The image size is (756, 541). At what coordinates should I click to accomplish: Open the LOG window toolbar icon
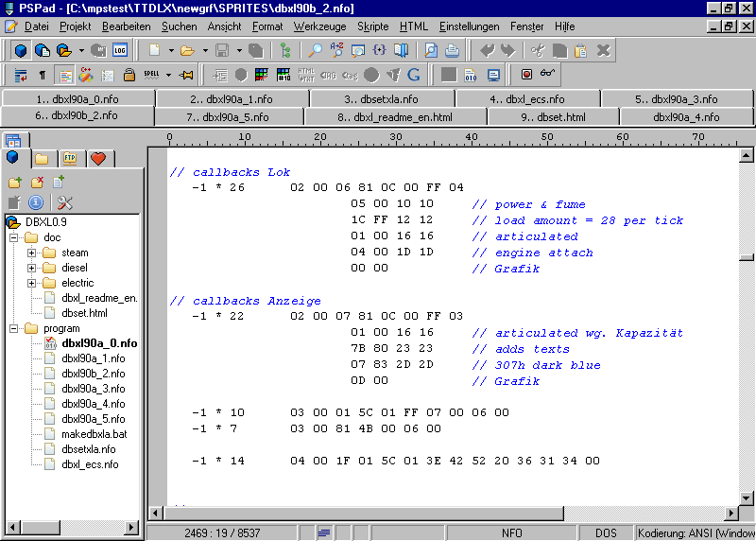click(x=120, y=50)
